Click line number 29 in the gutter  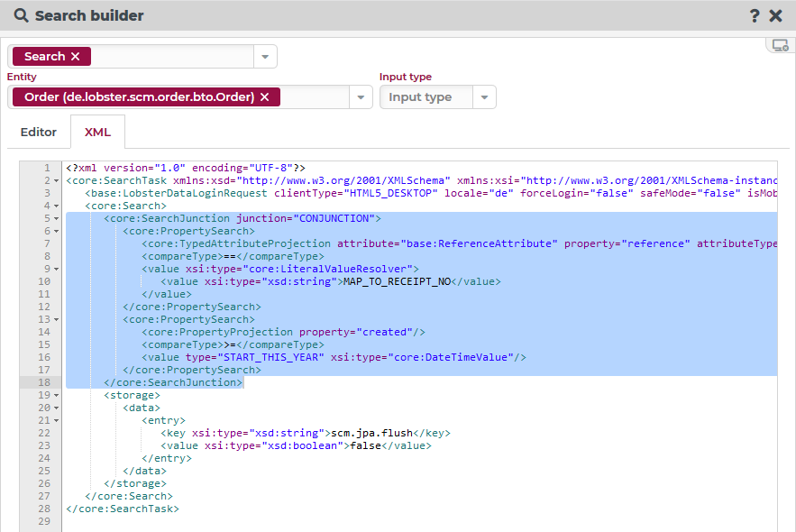point(44,521)
